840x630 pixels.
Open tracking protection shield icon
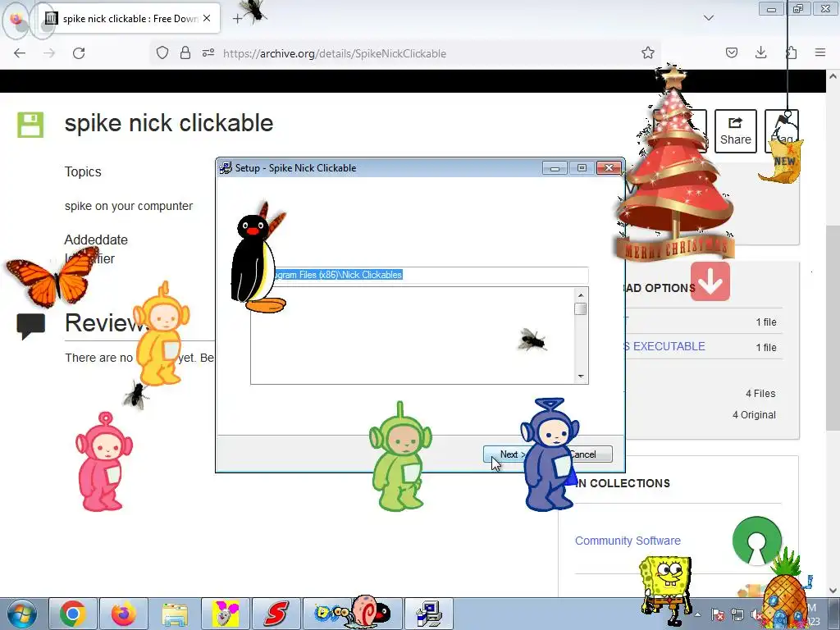(x=162, y=52)
